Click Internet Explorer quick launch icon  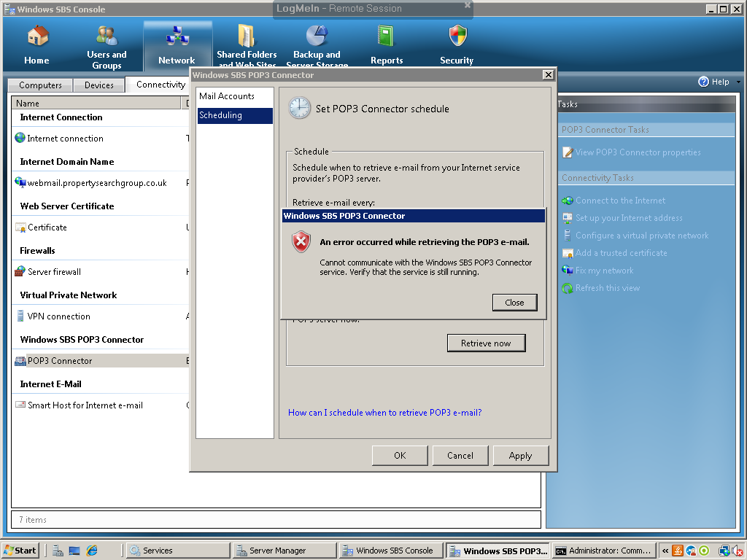[92, 551]
